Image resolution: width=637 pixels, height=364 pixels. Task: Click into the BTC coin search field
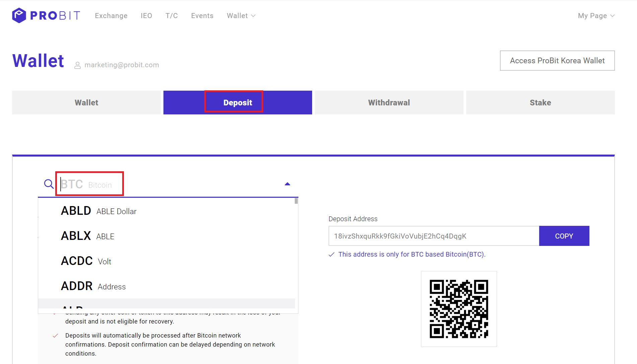click(167, 184)
